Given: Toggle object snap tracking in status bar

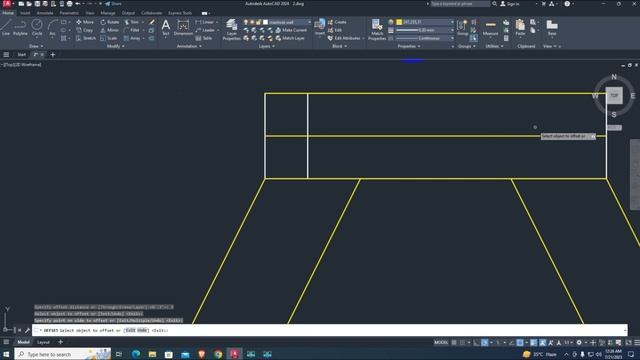Looking at the screenshot, I should point(511,342).
